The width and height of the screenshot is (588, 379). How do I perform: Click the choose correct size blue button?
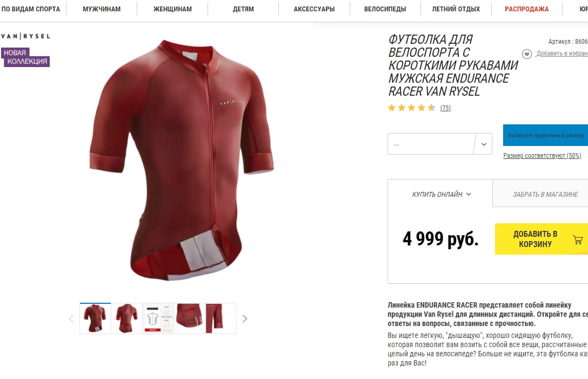click(x=546, y=135)
